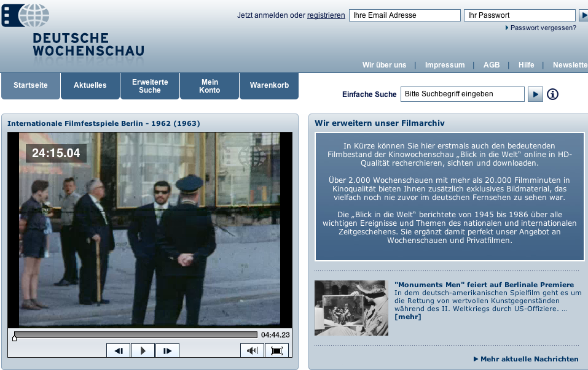This screenshot has width=588, height=370.
Task: Click the 04:44.23 duration text
Action: click(x=275, y=335)
